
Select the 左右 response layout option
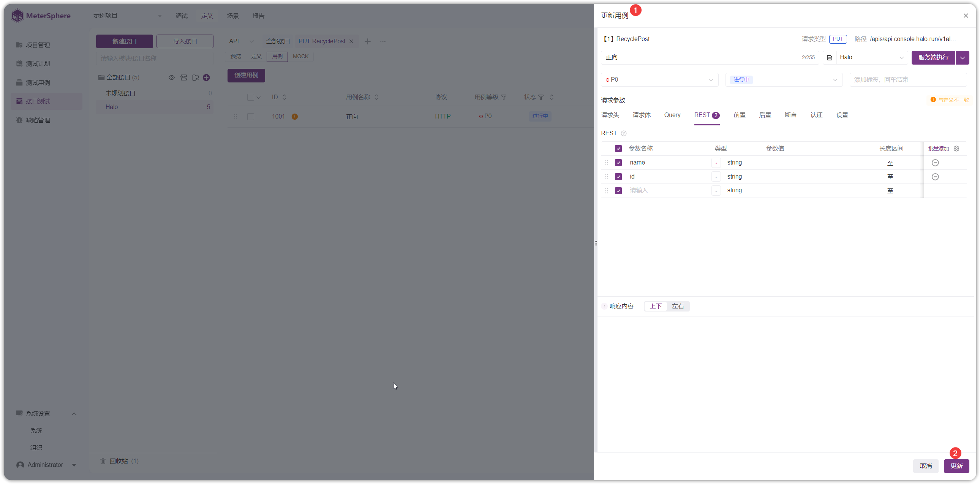click(677, 306)
